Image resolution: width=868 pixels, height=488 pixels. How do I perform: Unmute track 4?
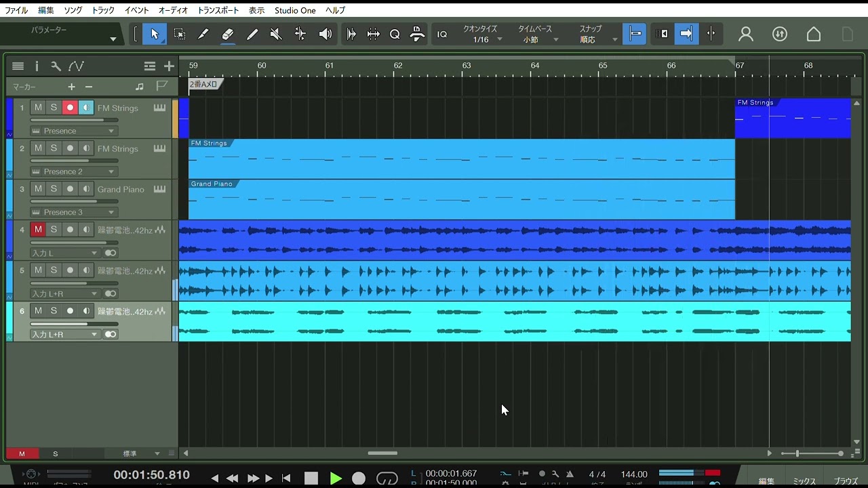(x=38, y=230)
